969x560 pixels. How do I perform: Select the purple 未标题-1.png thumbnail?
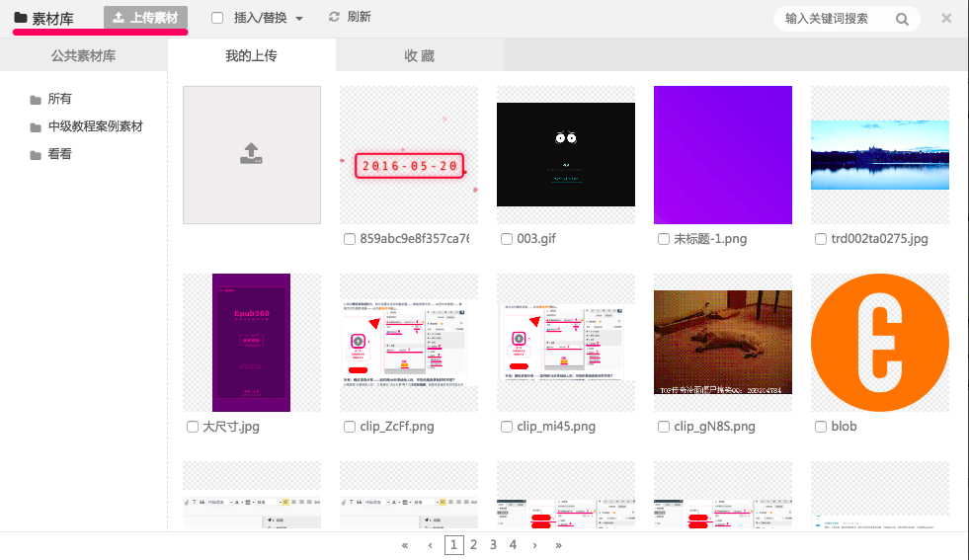click(723, 155)
